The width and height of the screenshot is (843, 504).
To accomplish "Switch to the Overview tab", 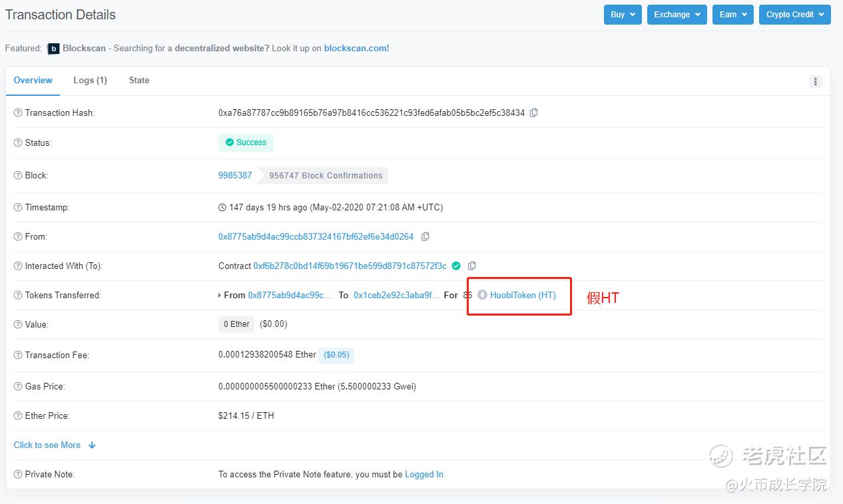I will [33, 80].
